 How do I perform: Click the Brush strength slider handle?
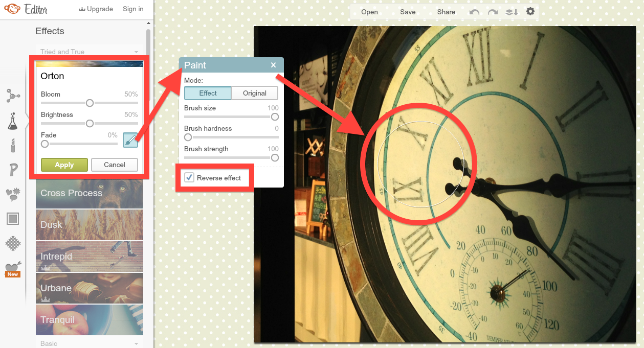pyautogui.click(x=275, y=157)
